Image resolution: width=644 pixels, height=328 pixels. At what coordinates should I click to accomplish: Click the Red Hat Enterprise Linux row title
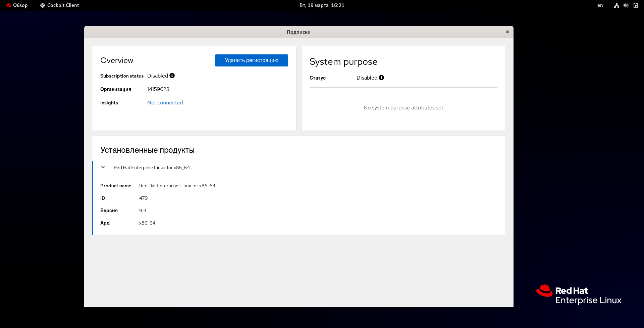[152, 168]
